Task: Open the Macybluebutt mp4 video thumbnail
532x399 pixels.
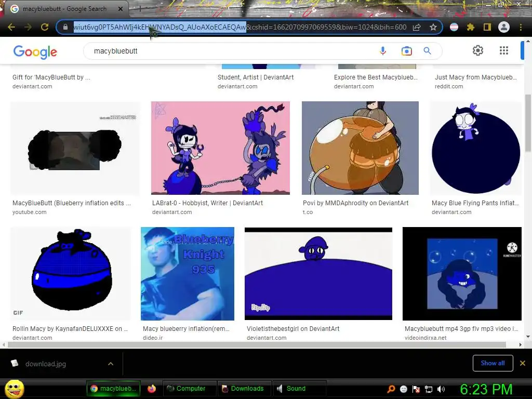Action: (462, 273)
